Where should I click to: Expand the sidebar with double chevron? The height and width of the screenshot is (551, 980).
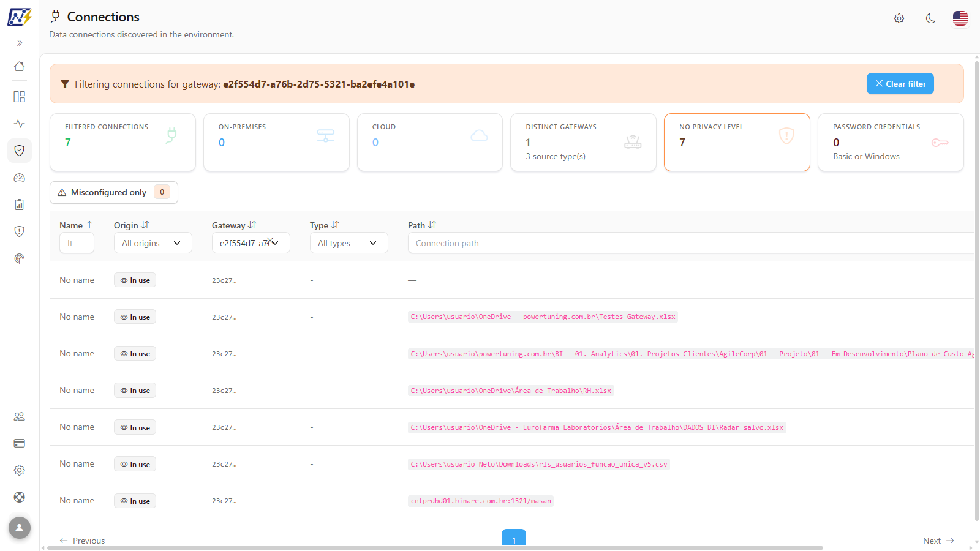click(20, 43)
